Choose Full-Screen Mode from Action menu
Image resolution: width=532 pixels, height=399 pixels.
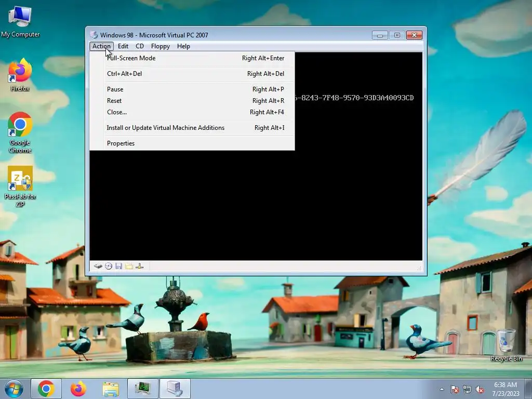(x=192, y=58)
